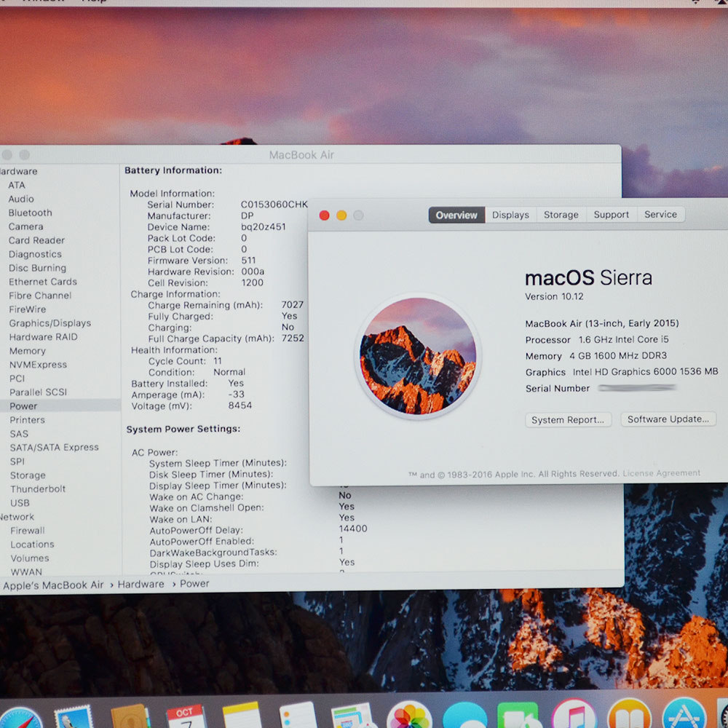Select FireWire in the sidebar
This screenshot has height=728, width=728.
pyautogui.click(x=28, y=309)
